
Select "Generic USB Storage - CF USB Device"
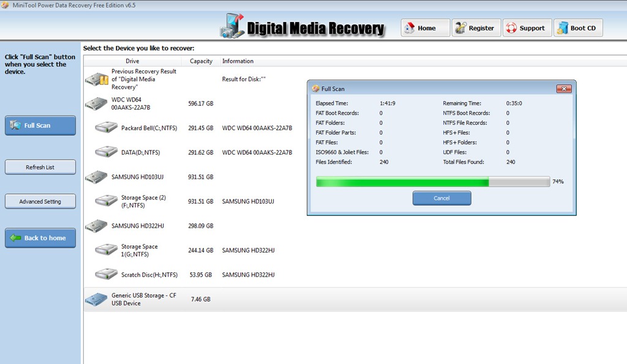pos(144,299)
